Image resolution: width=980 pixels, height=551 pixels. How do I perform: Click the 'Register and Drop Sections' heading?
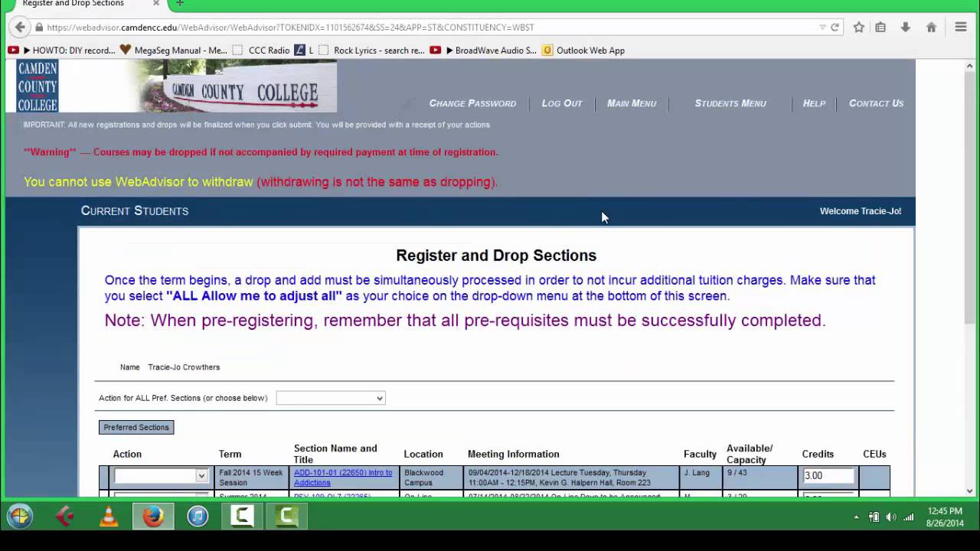pyautogui.click(x=496, y=256)
